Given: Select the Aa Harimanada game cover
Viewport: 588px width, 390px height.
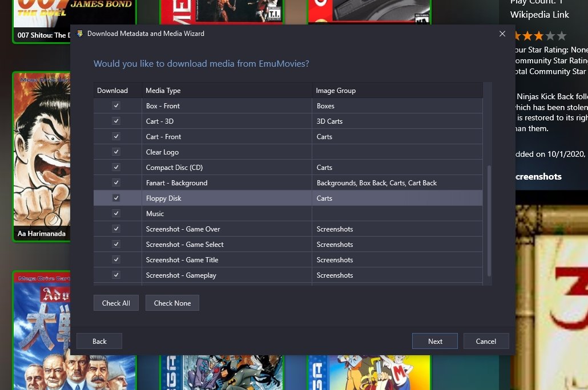Looking at the screenshot, I should (x=41, y=157).
